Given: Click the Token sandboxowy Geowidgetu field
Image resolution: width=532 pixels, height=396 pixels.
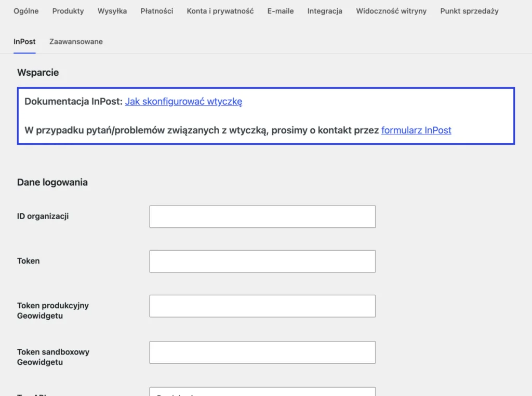Looking at the screenshot, I should 262,352.
